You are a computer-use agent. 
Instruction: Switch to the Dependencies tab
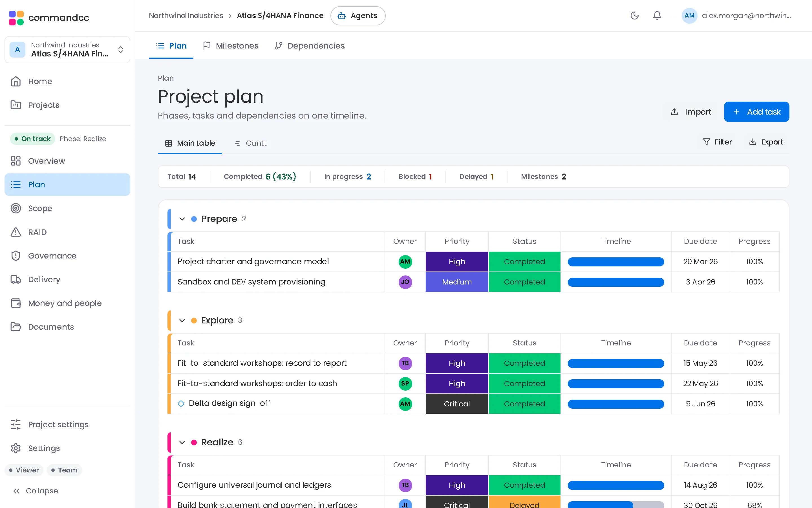click(x=309, y=46)
